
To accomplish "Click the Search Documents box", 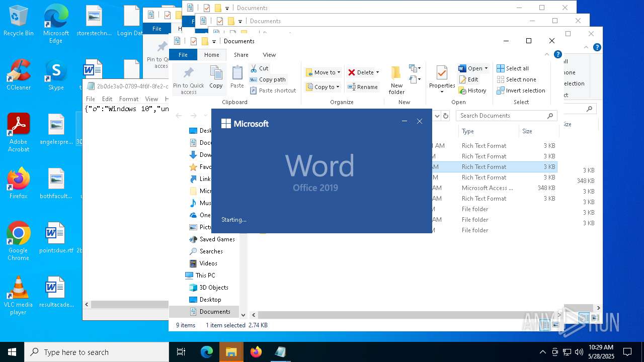I will [x=506, y=116].
